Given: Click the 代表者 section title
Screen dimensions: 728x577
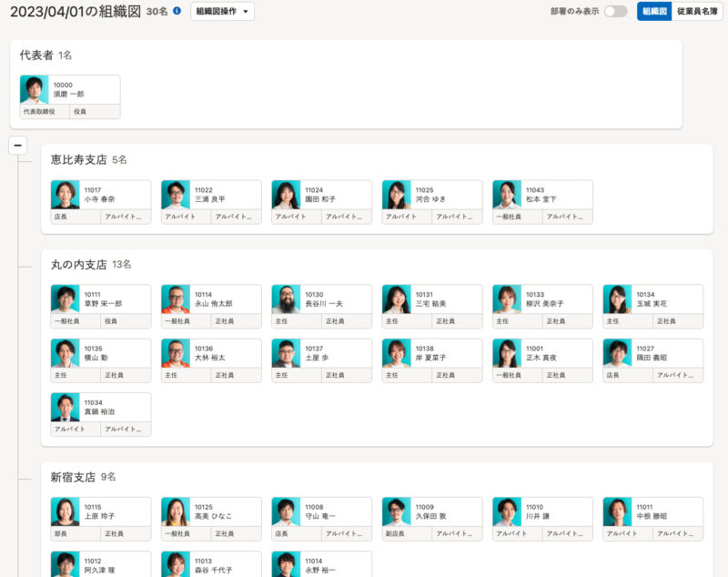Looking at the screenshot, I should click(x=36, y=55).
